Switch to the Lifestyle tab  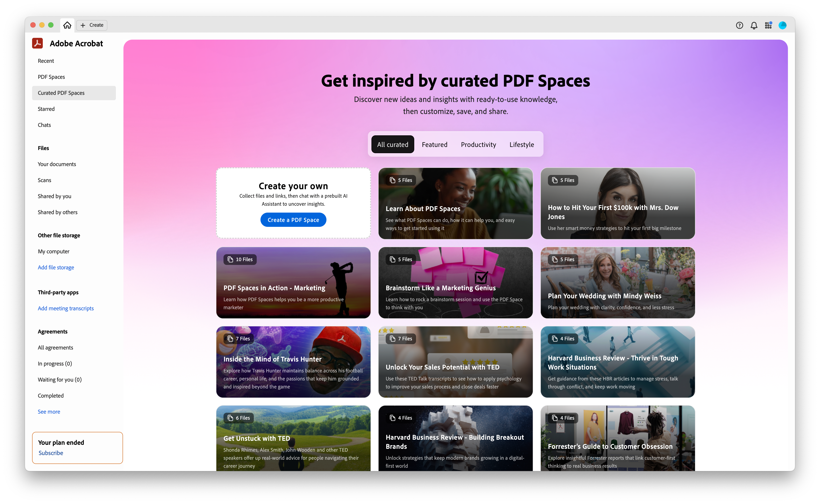coord(521,145)
